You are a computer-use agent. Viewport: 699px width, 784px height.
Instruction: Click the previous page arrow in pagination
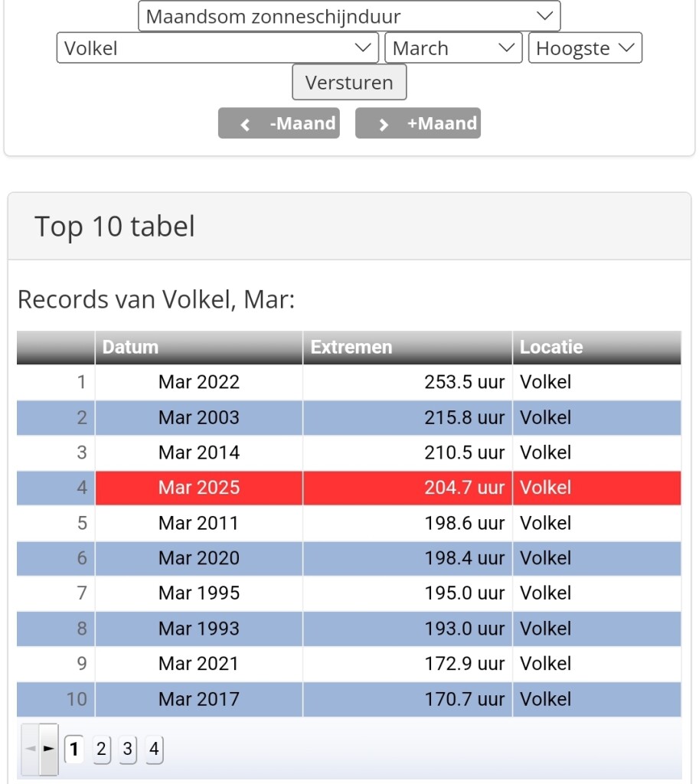pos(31,749)
